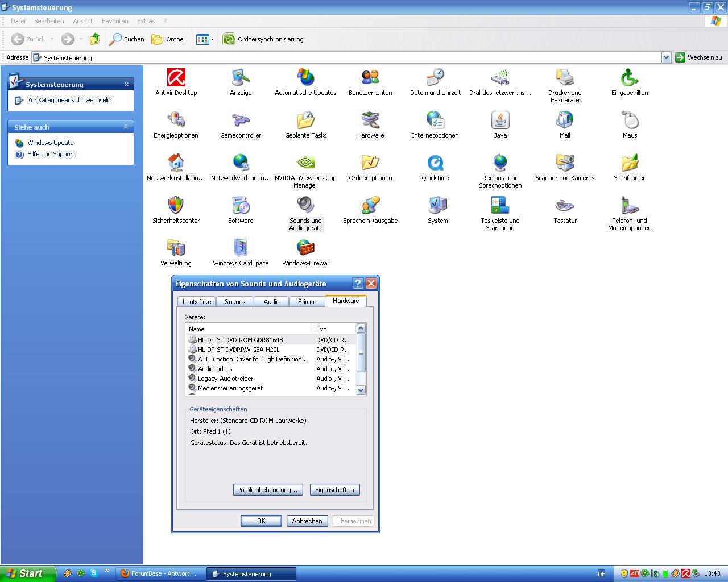The height and width of the screenshot is (582, 728).
Task: Collapse the Siehe auch side panel
Action: pyautogui.click(x=126, y=127)
